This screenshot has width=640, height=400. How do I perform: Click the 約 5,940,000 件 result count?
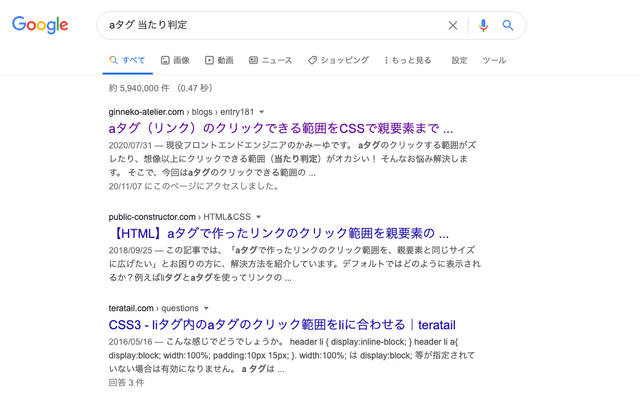pyautogui.click(x=139, y=88)
